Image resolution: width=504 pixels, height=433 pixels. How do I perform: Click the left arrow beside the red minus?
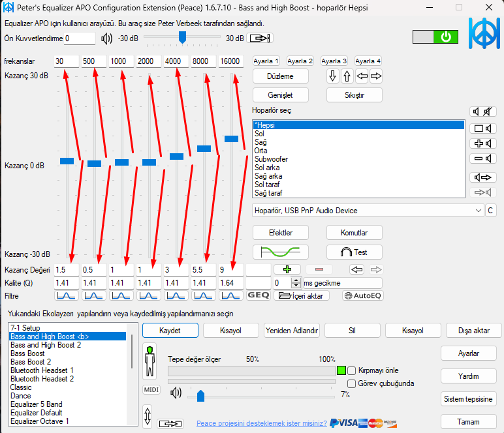tap(357, 269)
